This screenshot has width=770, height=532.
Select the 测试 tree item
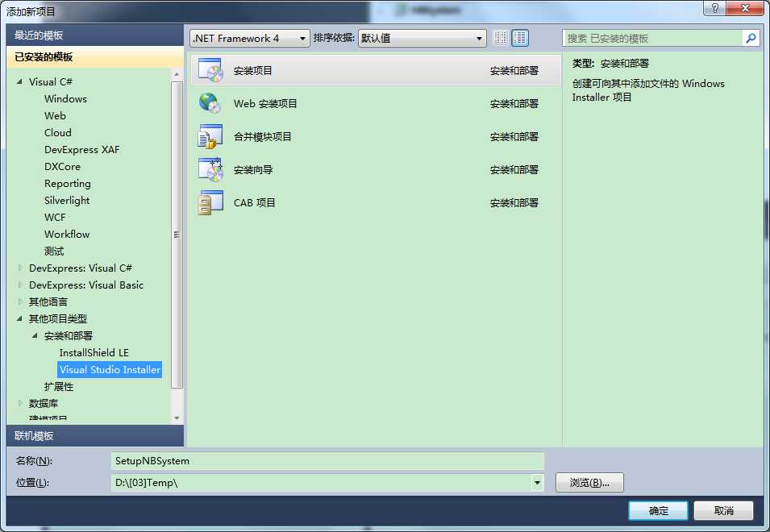[54, 251]
